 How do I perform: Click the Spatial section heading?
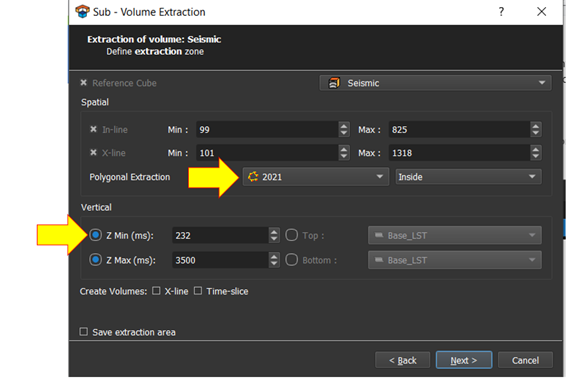(x=95, y=102)
